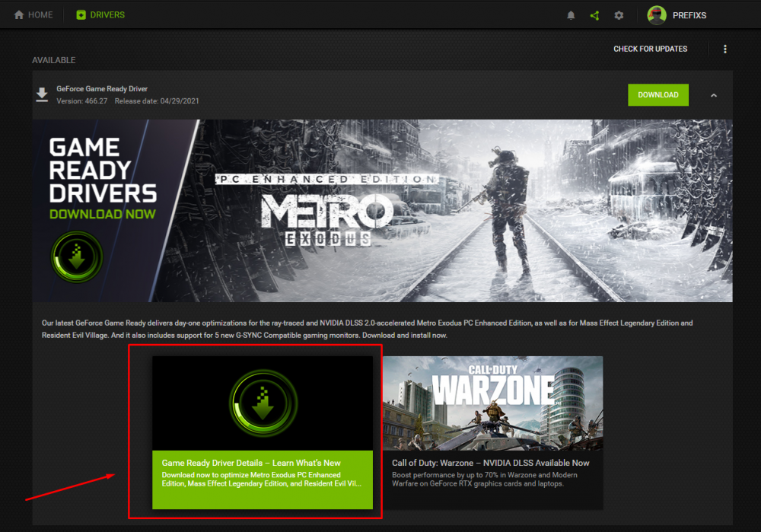
Task: Select the Release date: 04/29/2021 text
Action: 157,101
